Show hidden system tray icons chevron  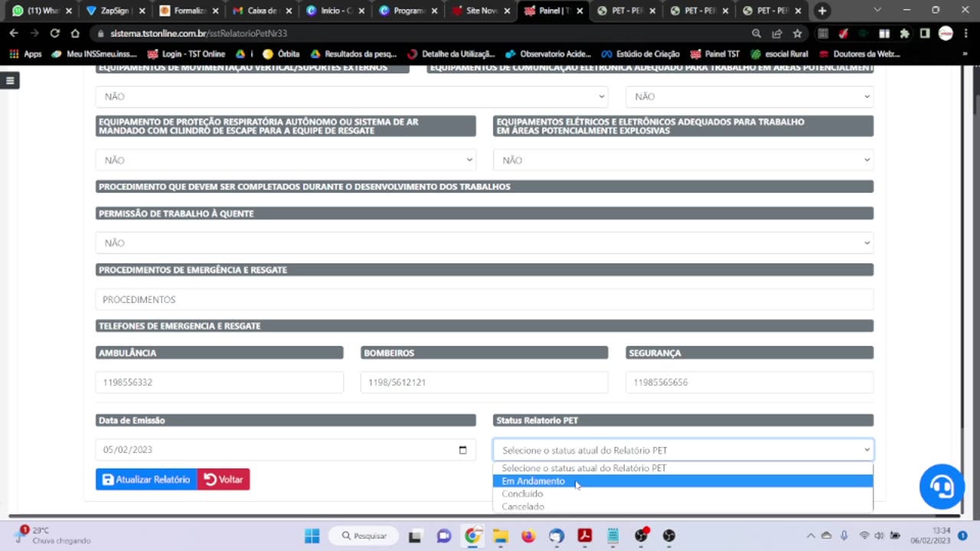pos(811,536)
